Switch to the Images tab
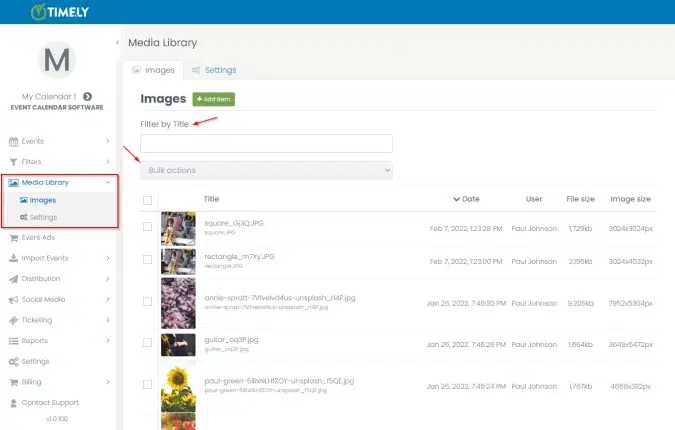 coord(153,70)
